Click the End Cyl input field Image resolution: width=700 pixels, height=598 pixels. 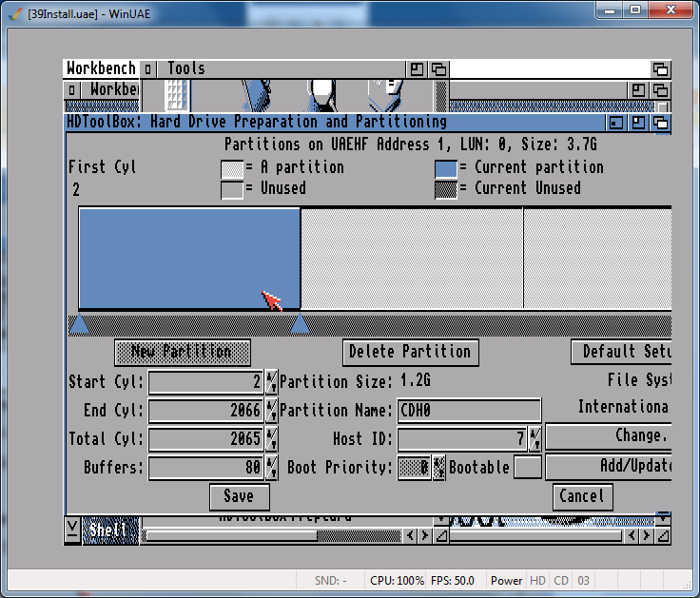(x=205, y=410)
